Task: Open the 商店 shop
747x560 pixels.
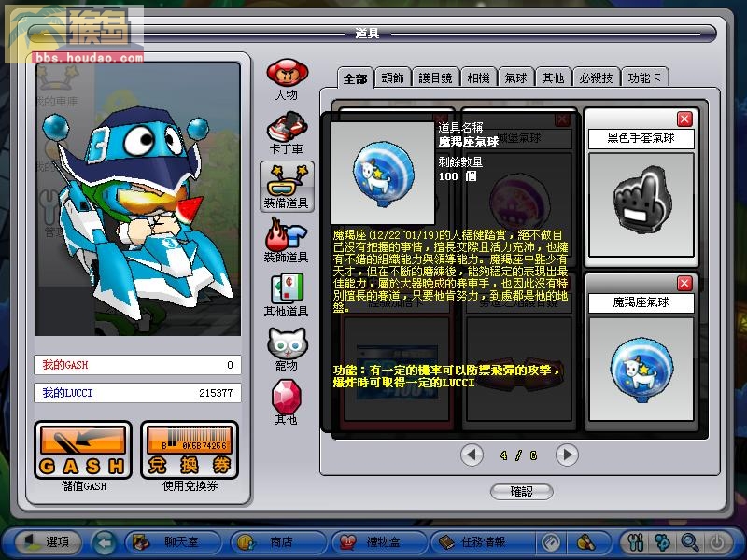Action: click(278, 542)
